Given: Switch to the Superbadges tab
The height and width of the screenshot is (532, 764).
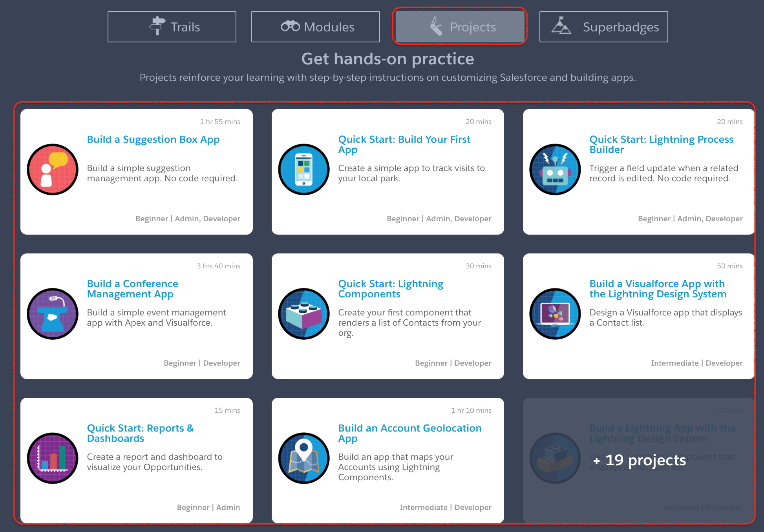Looking at the screenshot, I should [603, 26].
